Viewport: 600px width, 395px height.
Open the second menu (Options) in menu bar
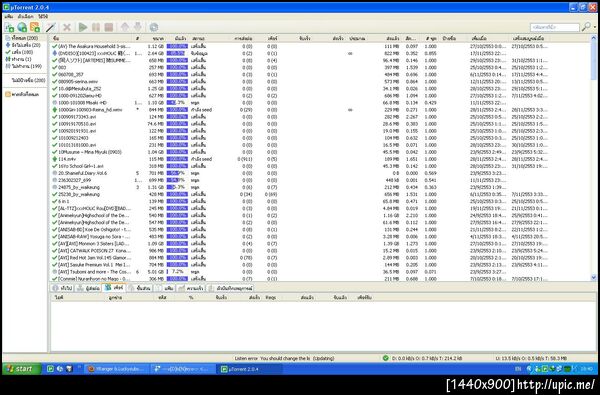coord(25,16)
